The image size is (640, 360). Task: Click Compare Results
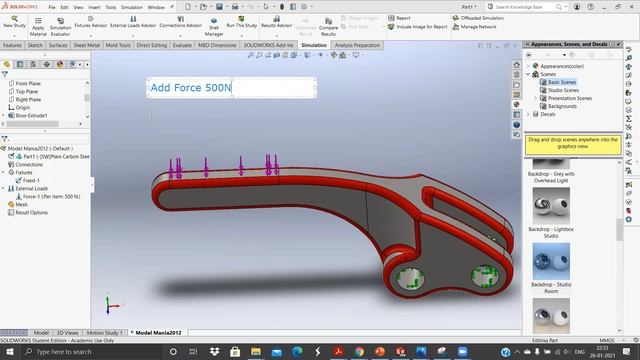pyautogui.click(x=328, y=27)
